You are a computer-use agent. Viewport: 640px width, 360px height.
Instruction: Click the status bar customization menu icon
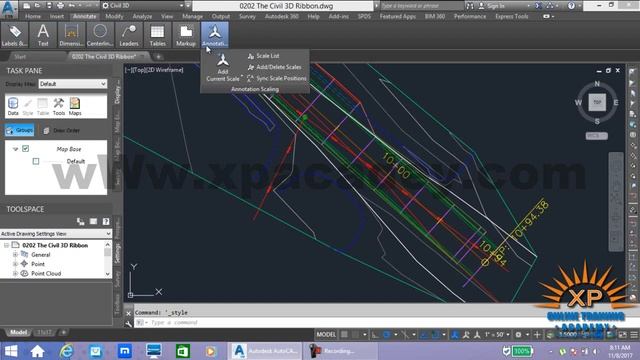[634, 334]
